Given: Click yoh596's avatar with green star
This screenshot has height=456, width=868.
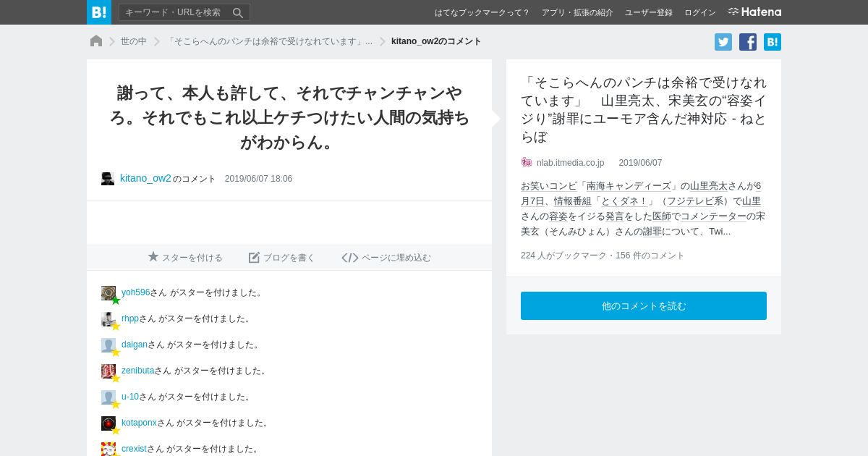Looking at the screenshot, I should [x=109, y=293].
